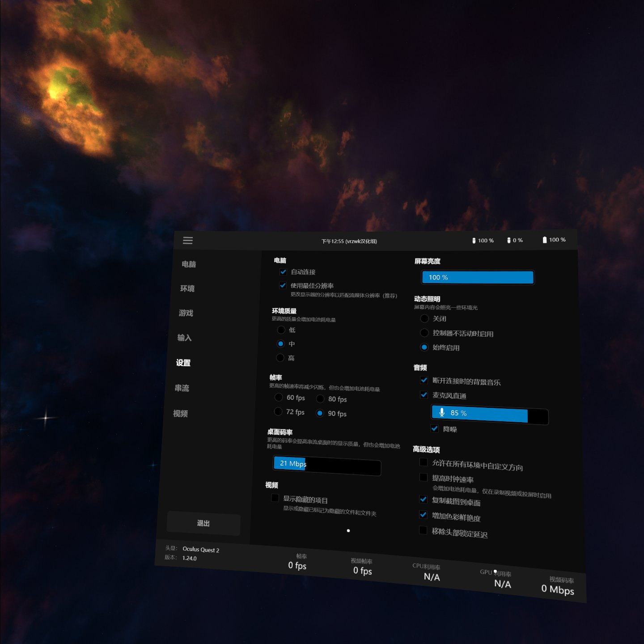Check 显示隐藏的项目 under 视频
Image resolution: width=644 pixels, height=644 pixels.
275,498
